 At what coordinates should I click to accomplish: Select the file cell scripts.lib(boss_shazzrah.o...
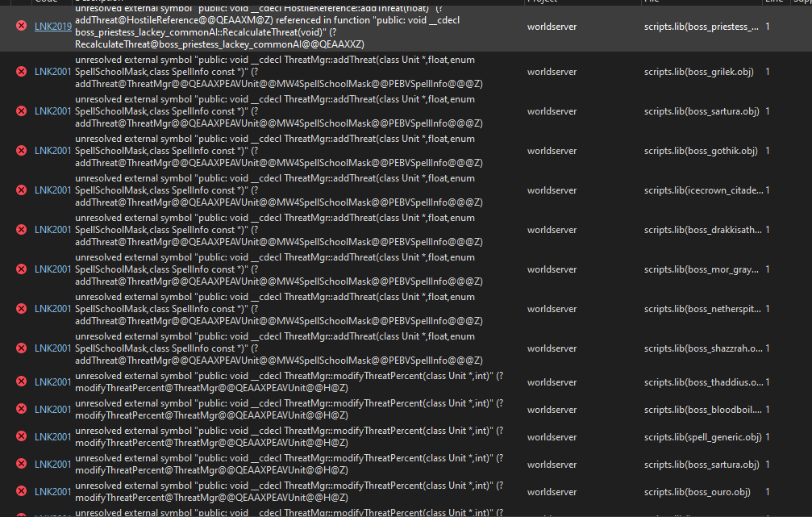point(703,348)
